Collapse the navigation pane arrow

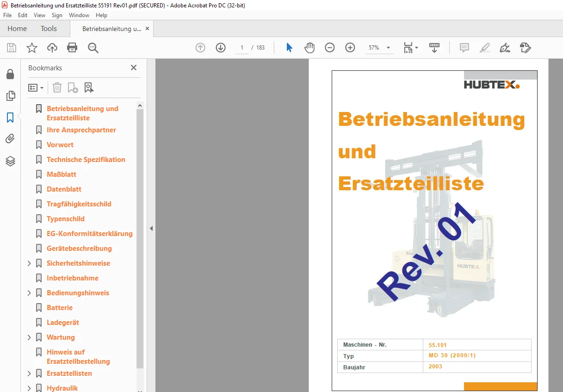click(151, 229)
